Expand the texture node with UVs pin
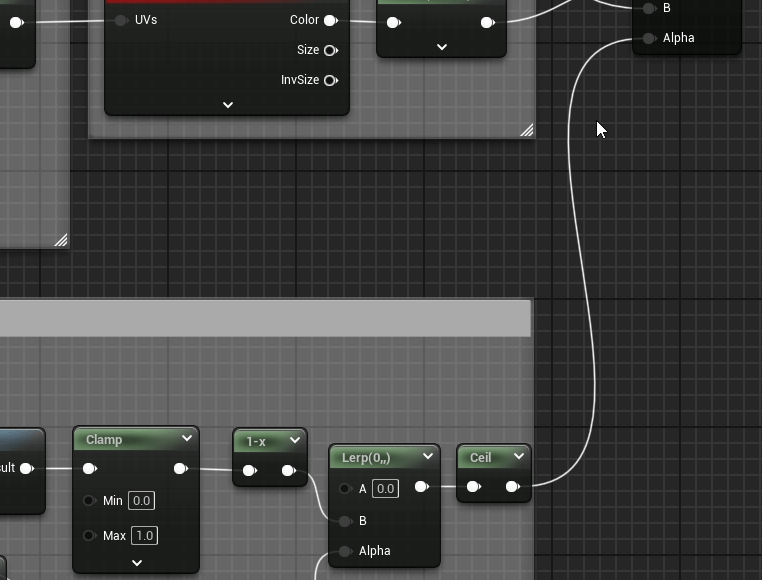 (227, 105)
